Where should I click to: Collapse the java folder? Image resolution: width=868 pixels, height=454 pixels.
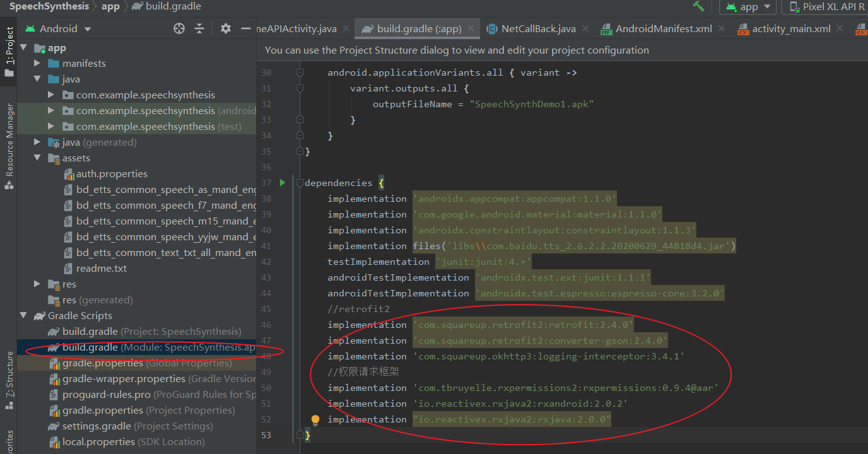(37, 79)
